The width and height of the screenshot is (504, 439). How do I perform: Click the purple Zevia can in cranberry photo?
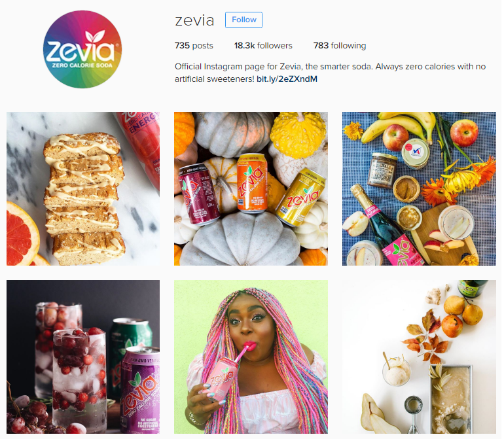pyautogui.click(x=140, y=390)
